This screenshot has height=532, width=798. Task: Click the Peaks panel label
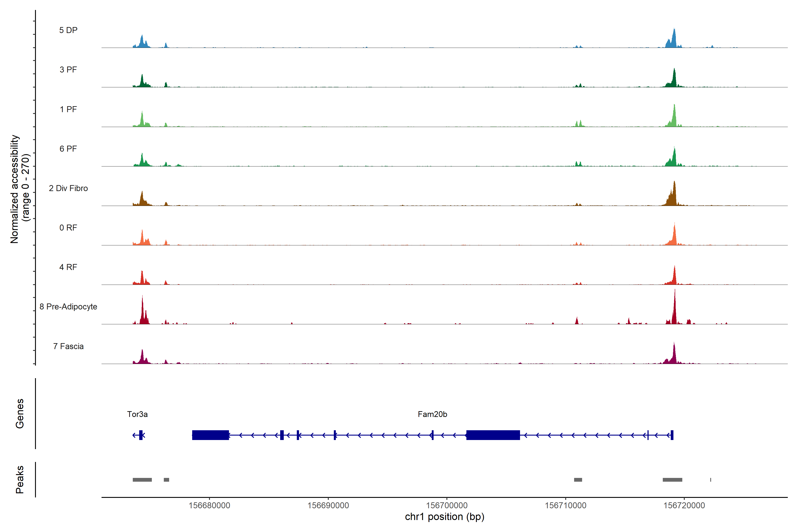tap(20, 479)
